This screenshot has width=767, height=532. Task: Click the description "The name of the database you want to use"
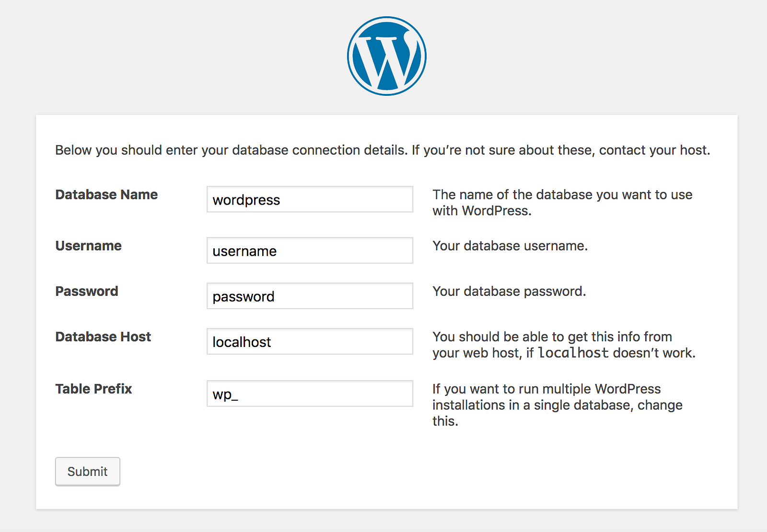[x=562, y=203]
